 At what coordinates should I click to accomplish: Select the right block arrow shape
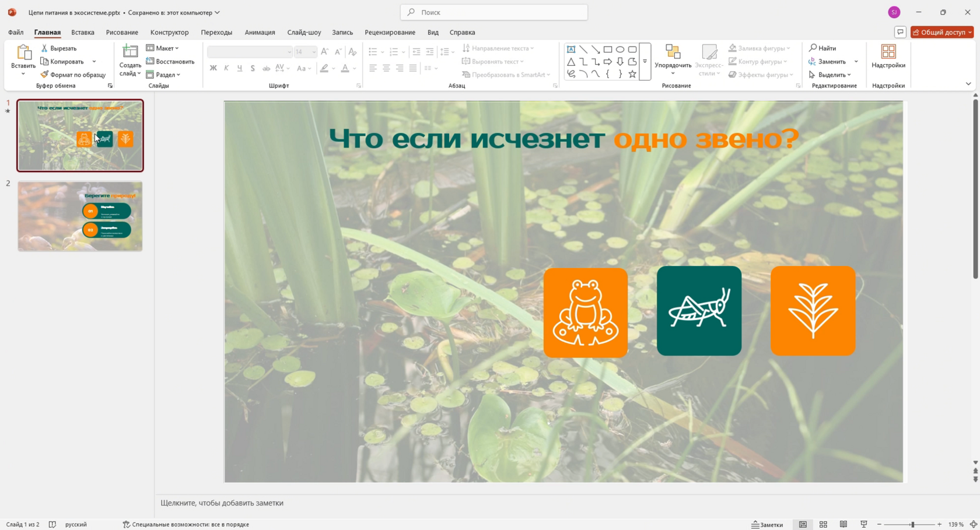[608, 62]
